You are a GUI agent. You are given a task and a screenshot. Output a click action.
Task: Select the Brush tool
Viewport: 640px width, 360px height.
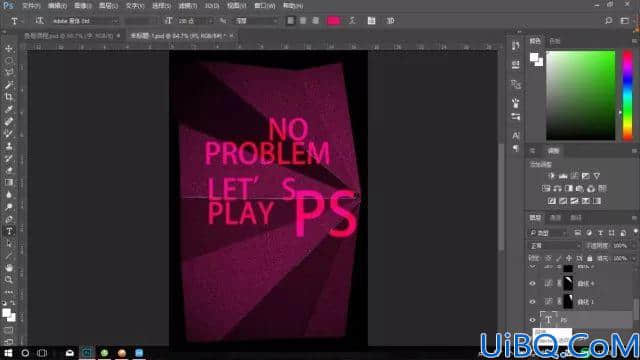[x=9, y=134]
